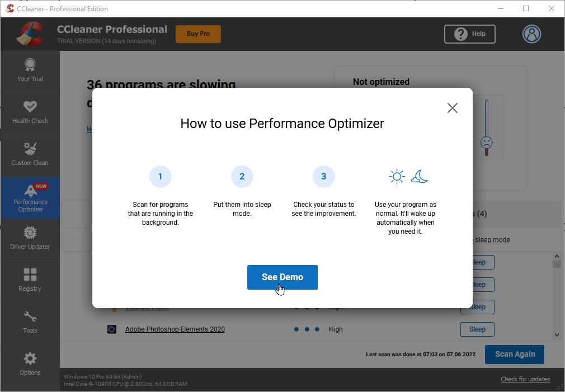Open the Performance Optimizer section
565x392 pixels.
coord(30,197)
